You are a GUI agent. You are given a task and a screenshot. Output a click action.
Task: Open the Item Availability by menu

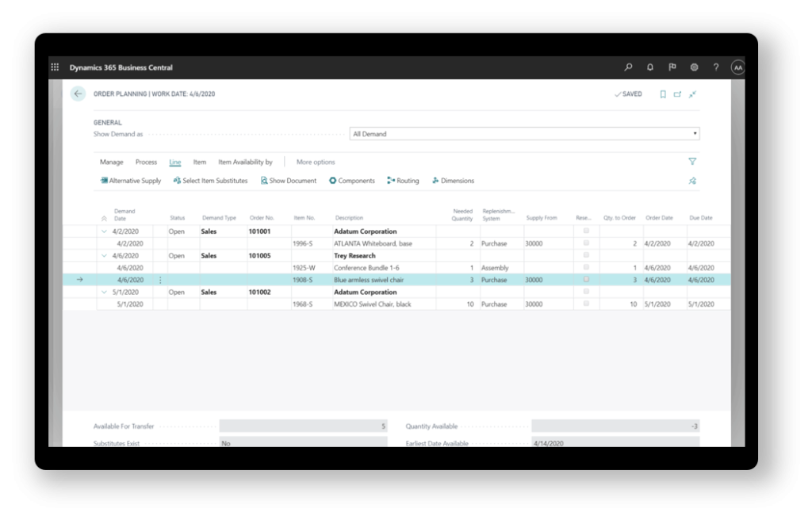(x=245, y=162)
